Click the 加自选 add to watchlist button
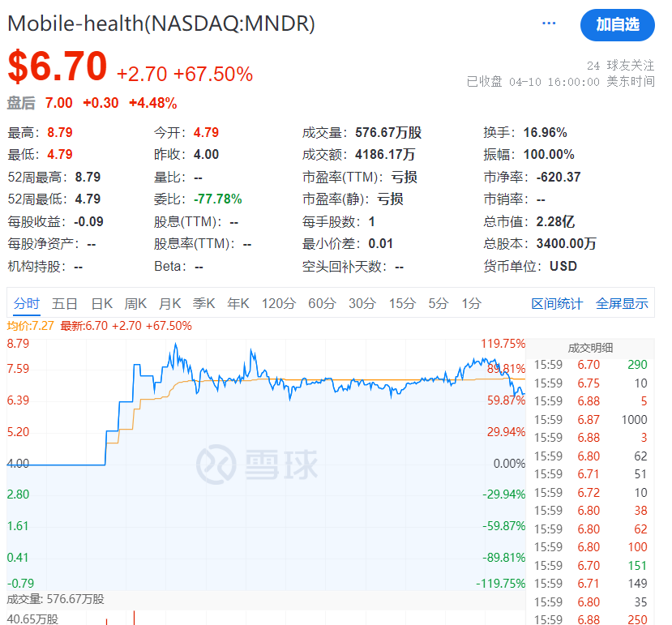 [x=617, y=25]
